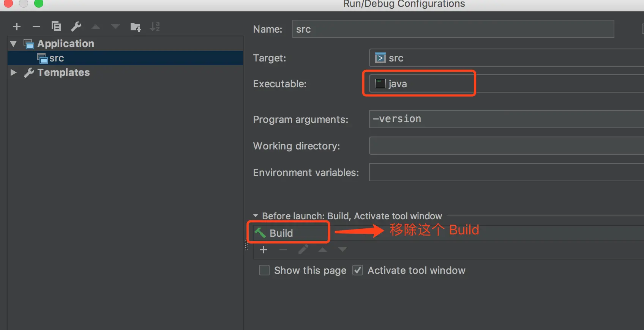Image resolution: width=644 pixels, height=330 pixels.
Task: Select the Build before-launch task
Action: pyautogui.click(x=448, y=233)
